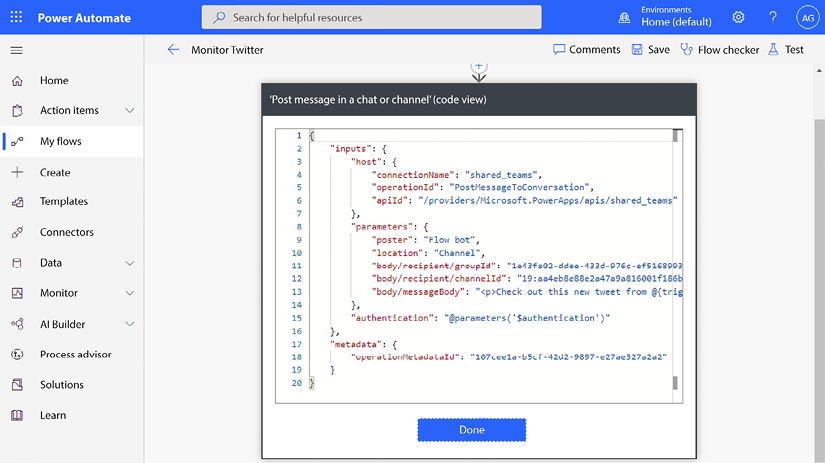Click the "operationId" line in code

(x=482, y=187)
